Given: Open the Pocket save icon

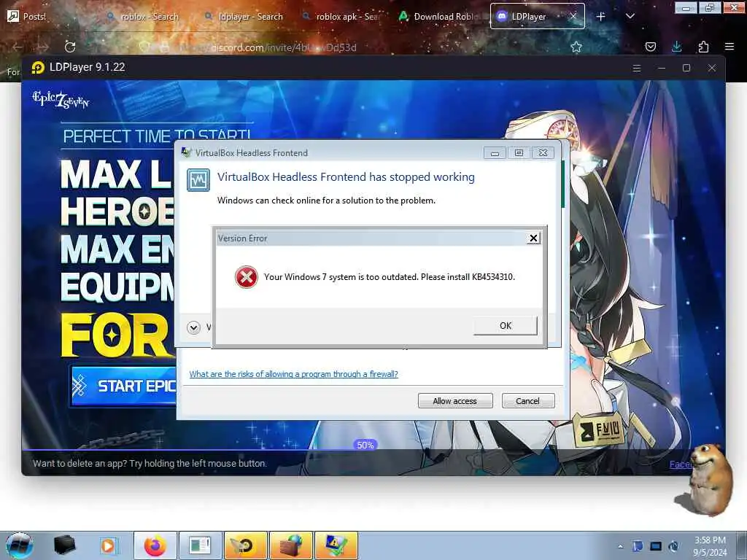Looking at the screenshot, I should click(x=650, y=47).
